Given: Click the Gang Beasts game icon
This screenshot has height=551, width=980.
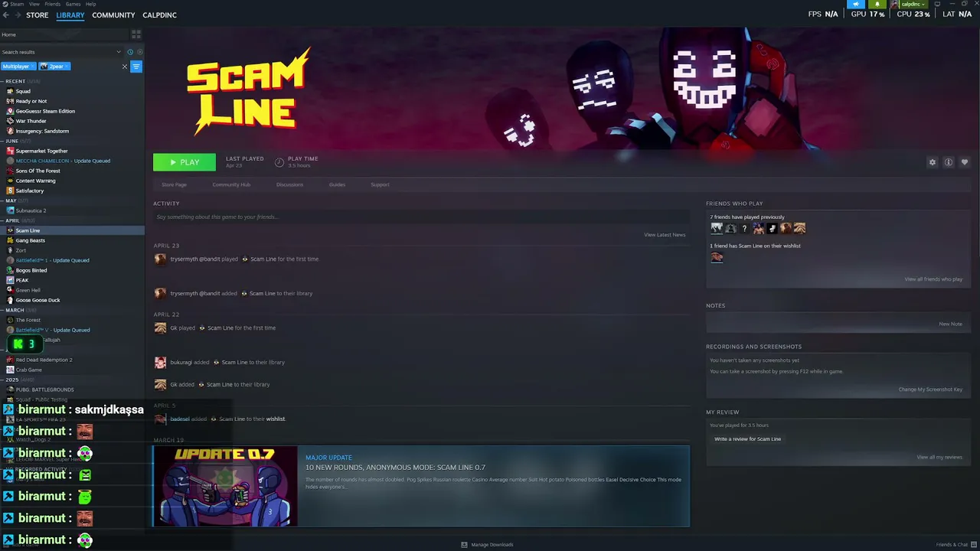Looking at the screenshot, I should click(10, 240).
